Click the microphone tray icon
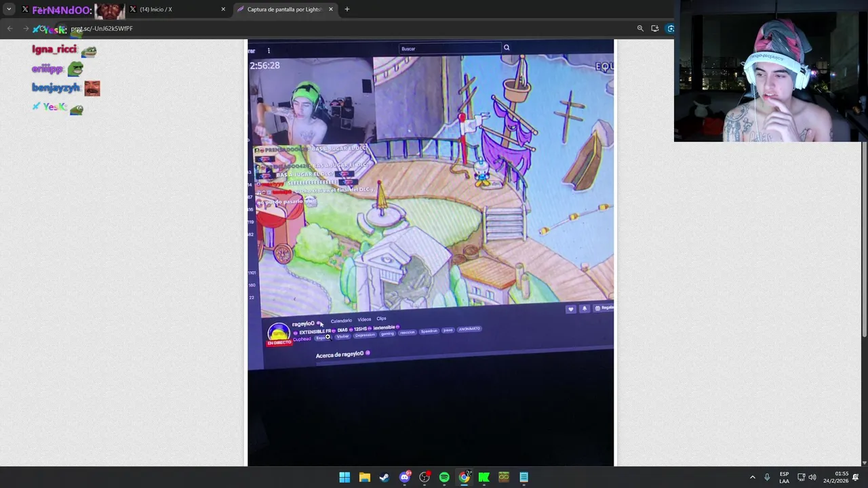Image resolution: width=868 pixels, height=488 pixels. [767, 477]
